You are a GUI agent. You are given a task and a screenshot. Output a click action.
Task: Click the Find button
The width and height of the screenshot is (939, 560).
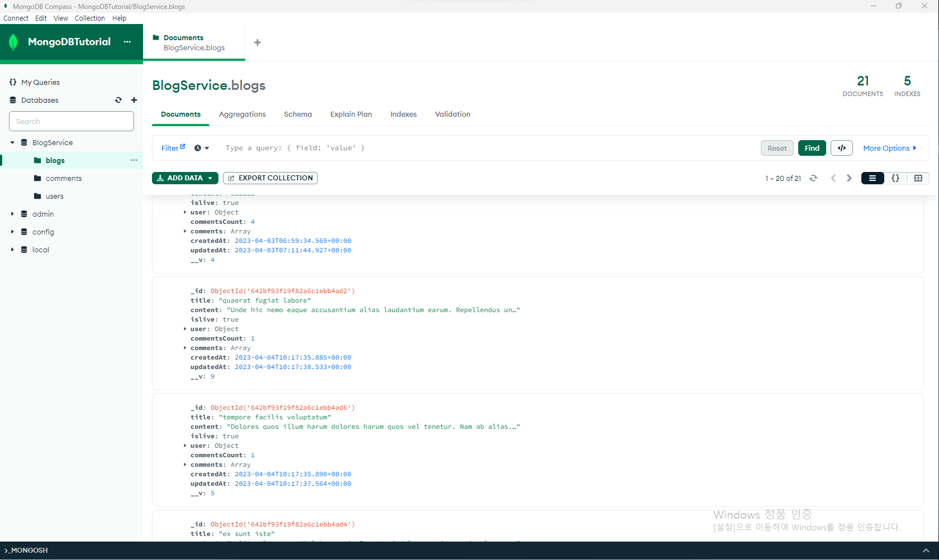click(x=812, y=148)
